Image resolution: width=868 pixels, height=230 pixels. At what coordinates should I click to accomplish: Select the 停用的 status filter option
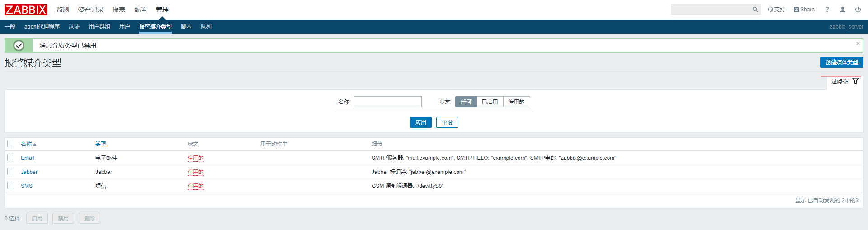[516, 102]
